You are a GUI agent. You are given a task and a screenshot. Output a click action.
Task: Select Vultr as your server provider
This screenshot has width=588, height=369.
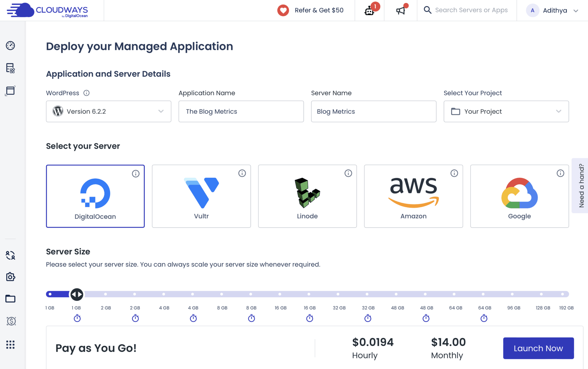pyautogui.click(x=201, y=196)
